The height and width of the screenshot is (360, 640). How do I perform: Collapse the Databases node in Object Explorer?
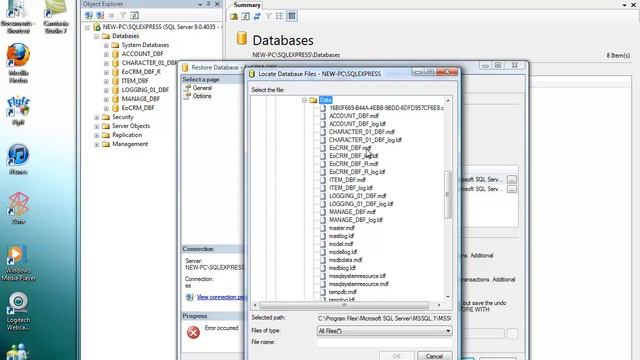tap(97, 36)
